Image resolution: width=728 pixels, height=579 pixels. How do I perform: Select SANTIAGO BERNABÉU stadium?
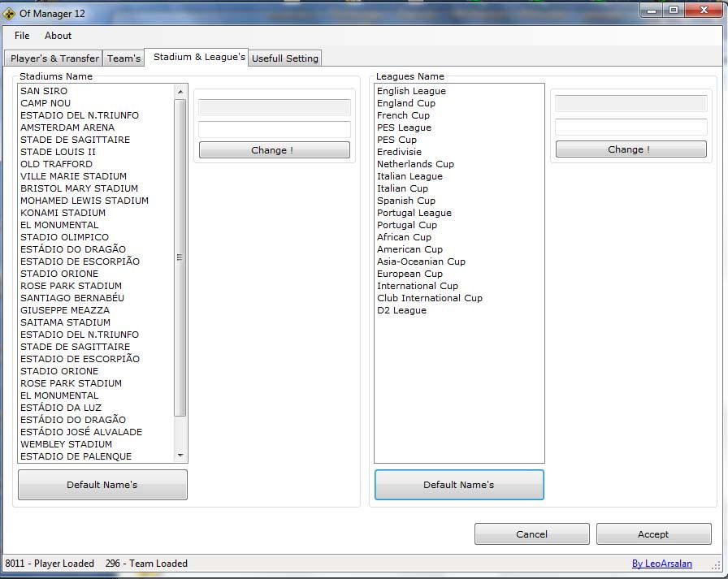tap(72, 298)
